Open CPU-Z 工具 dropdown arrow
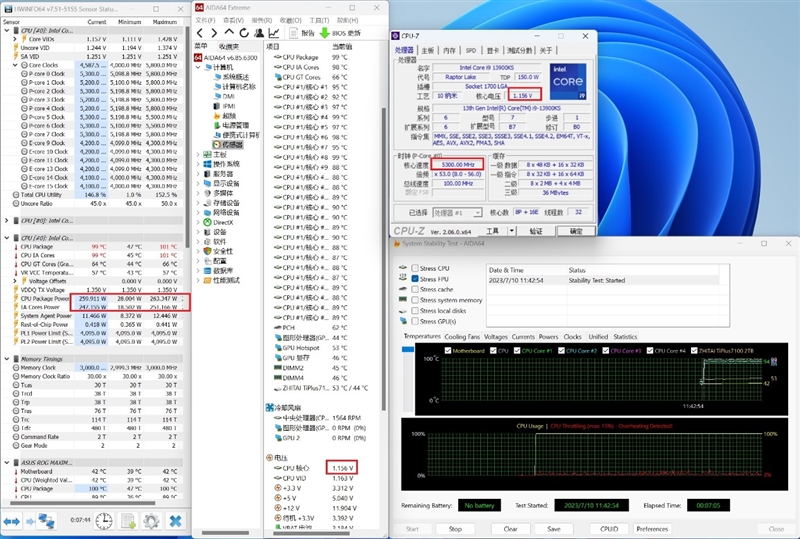Screen dimensions: 800x539 pos(511,231)
